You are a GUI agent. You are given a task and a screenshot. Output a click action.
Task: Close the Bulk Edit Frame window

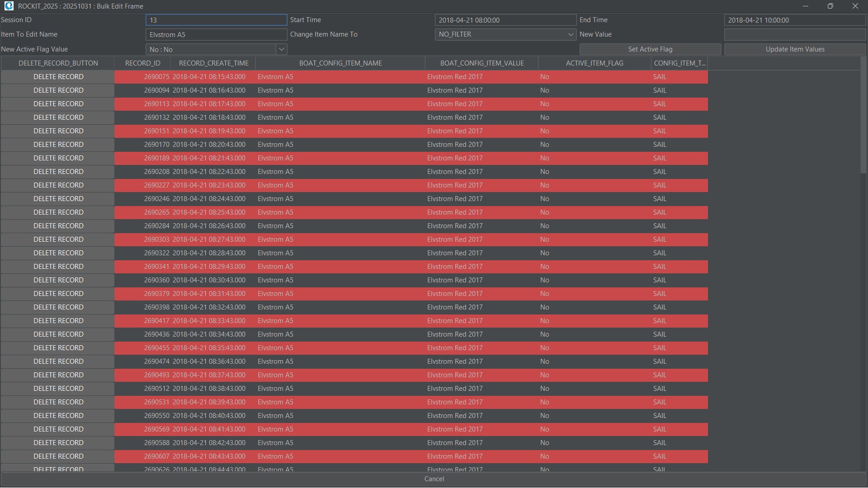(x=855, y=6)
